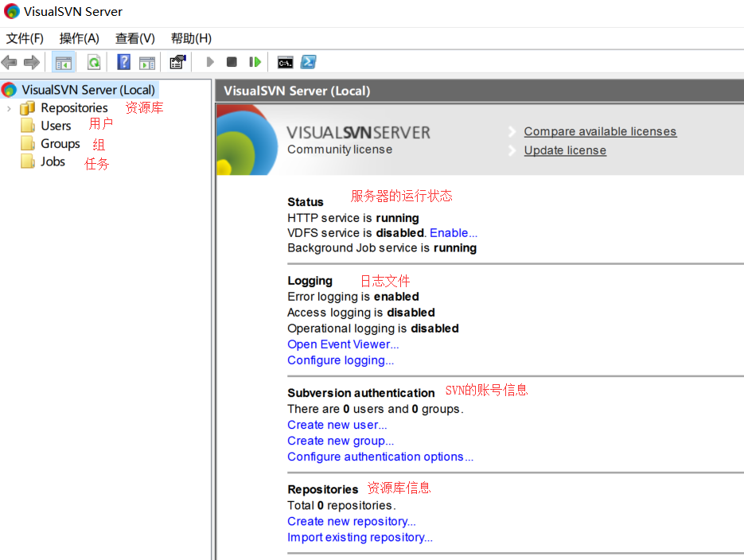Click the Status section heading
Image resolution: width=744 pixels, height=560 pixels.
pyautogui.click(x=306, y=202)
